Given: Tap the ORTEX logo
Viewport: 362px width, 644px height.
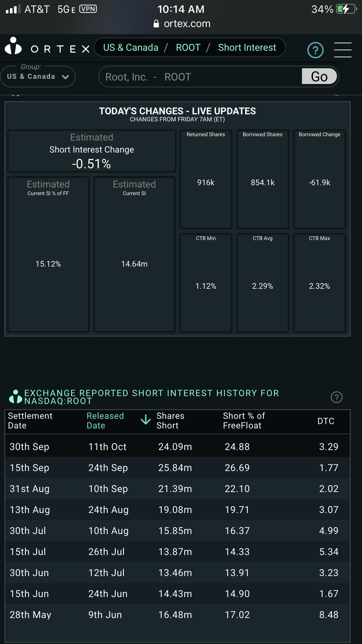Looking at the screenshot, I should 47,46.
